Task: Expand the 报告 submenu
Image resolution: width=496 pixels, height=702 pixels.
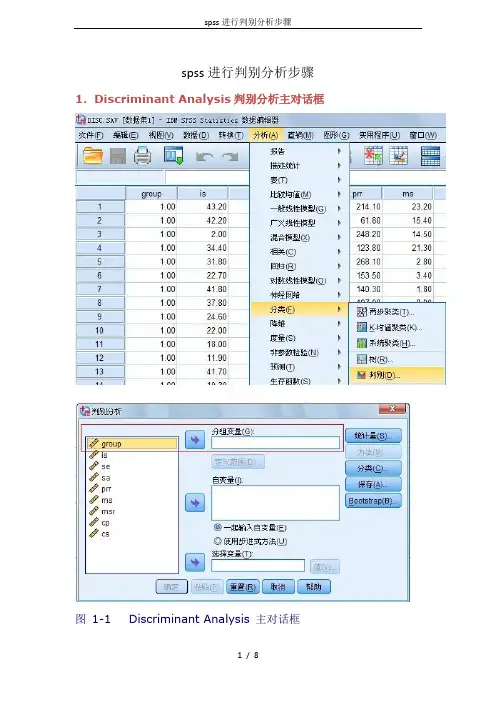Action: [299, 151]
